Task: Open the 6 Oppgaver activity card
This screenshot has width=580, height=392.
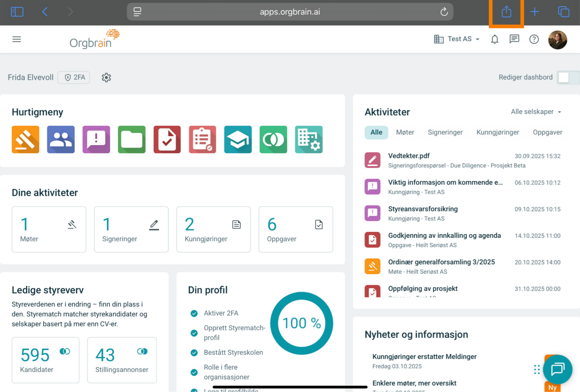Action: [x=296, y=229]
